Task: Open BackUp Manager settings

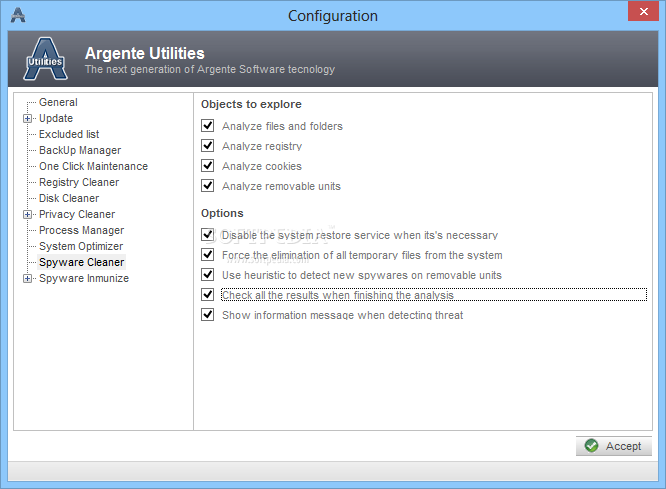Action: [80, 150]
